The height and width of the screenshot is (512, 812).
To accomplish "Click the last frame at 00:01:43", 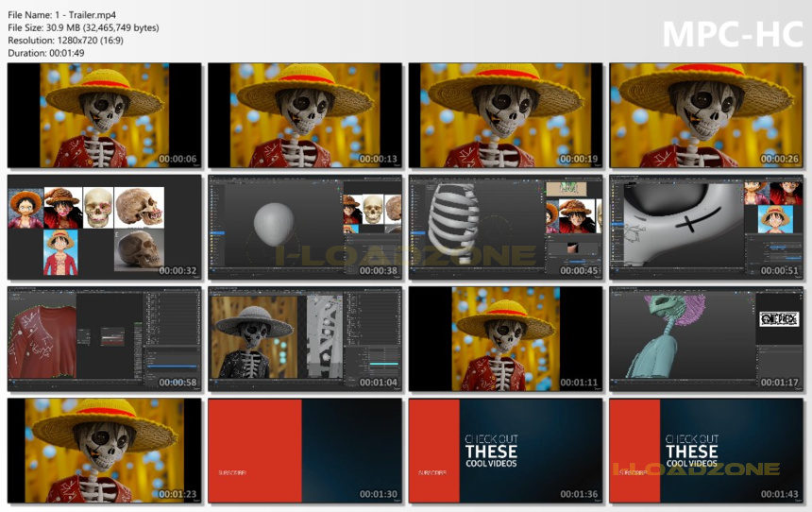I will click(x=706, y=451).
